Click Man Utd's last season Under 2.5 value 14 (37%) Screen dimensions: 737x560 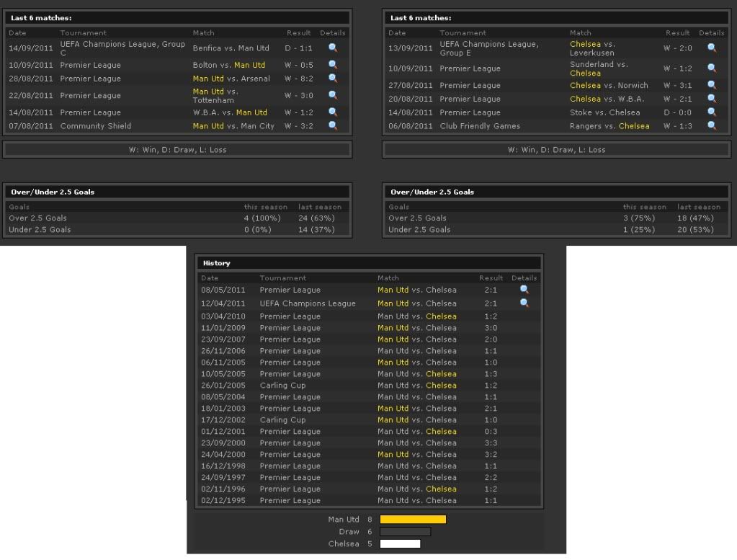click(316, 229)
